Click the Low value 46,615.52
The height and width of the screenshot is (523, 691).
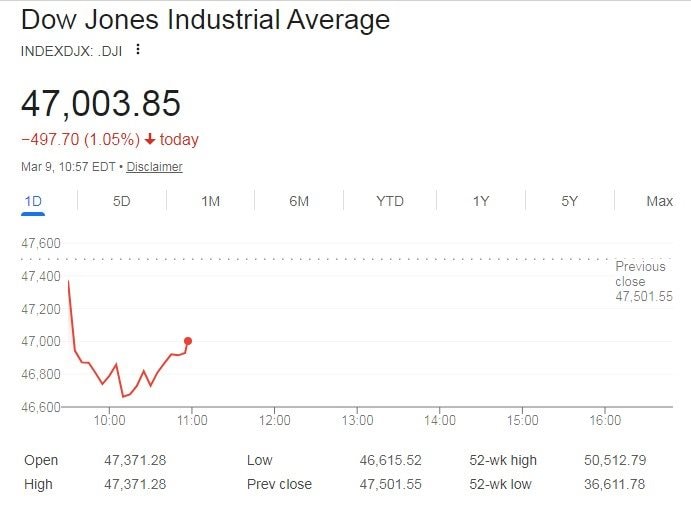click(391, 460)
